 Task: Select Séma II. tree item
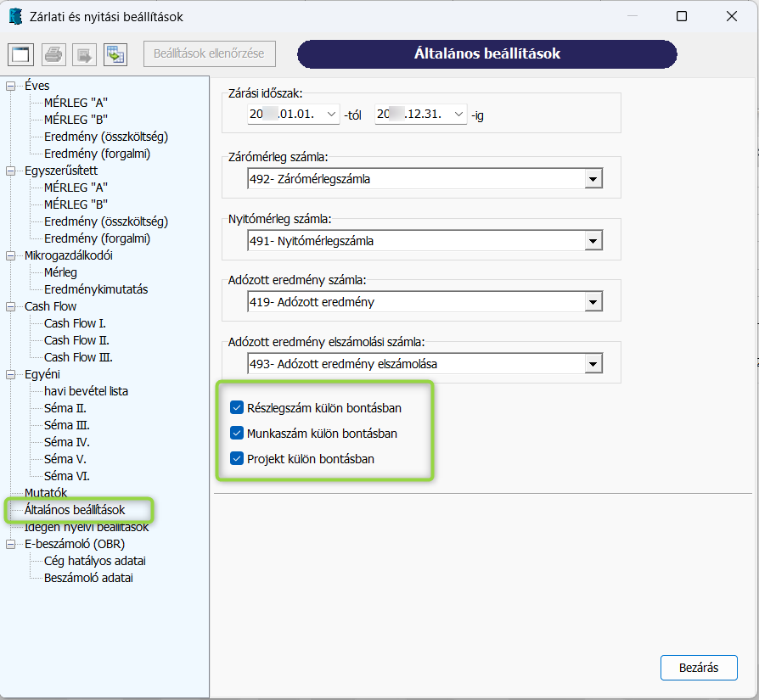pyautogui.click(x=65, y=408)
